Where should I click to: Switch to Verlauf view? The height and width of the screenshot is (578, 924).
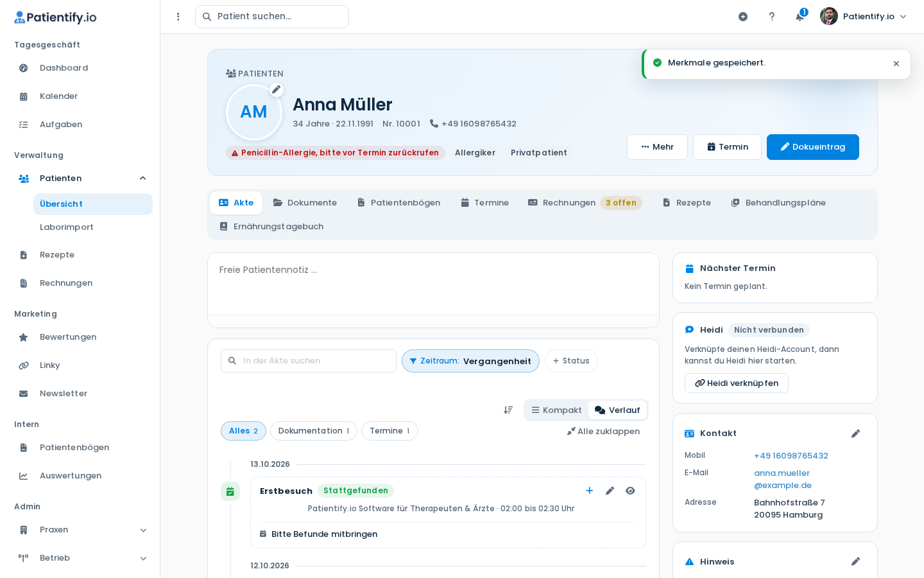click(x=617, y=410)
